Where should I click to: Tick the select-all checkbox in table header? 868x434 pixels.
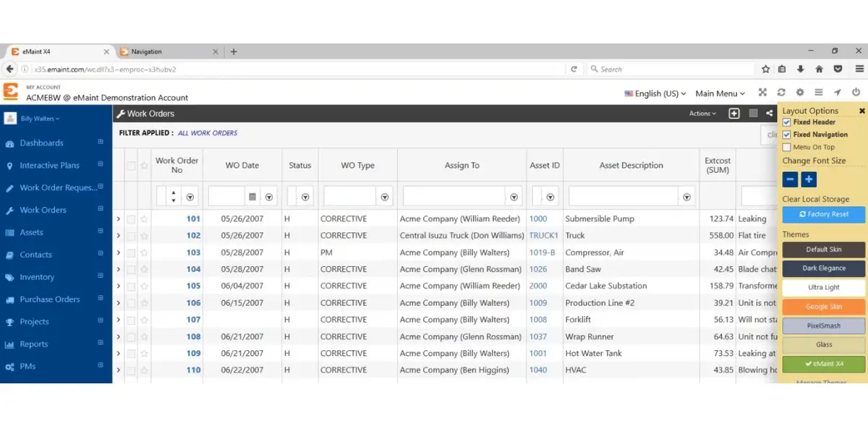[x=131, y=166]
